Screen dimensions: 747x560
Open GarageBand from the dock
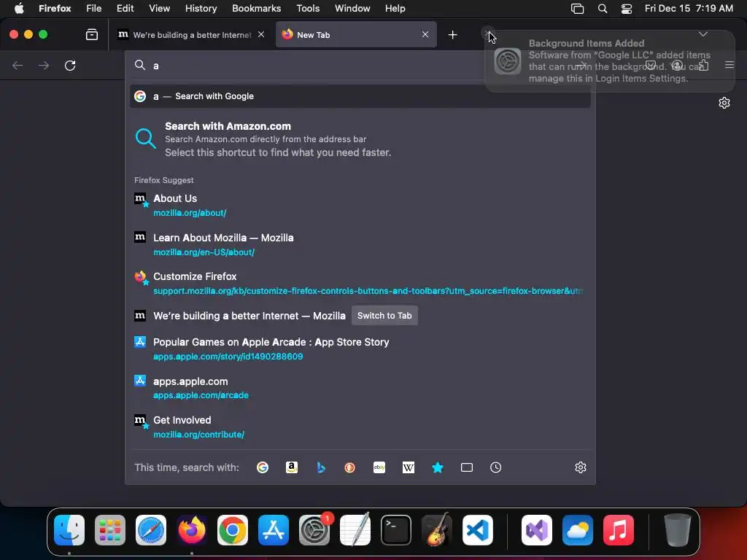coord(437,530)
